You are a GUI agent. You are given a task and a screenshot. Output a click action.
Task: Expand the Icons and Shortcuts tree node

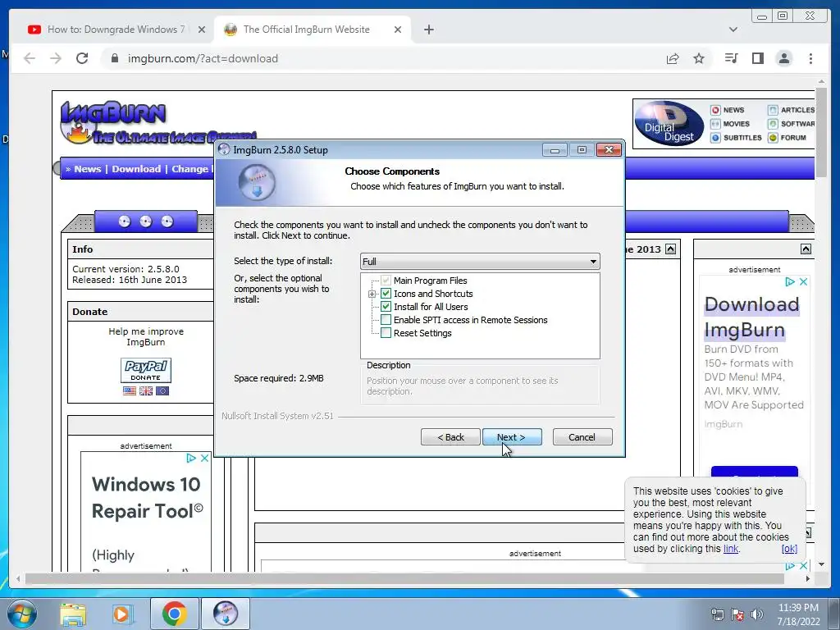coord(372,294)
